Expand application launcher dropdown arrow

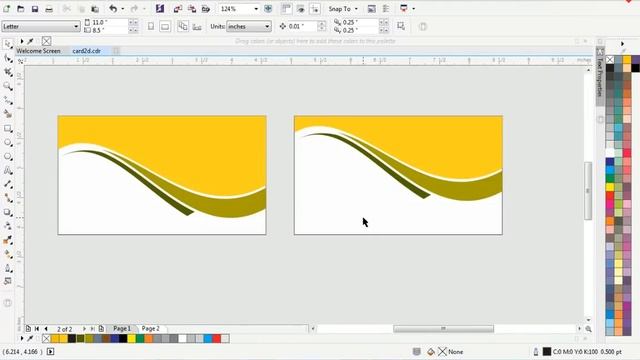tap(413, 9)
